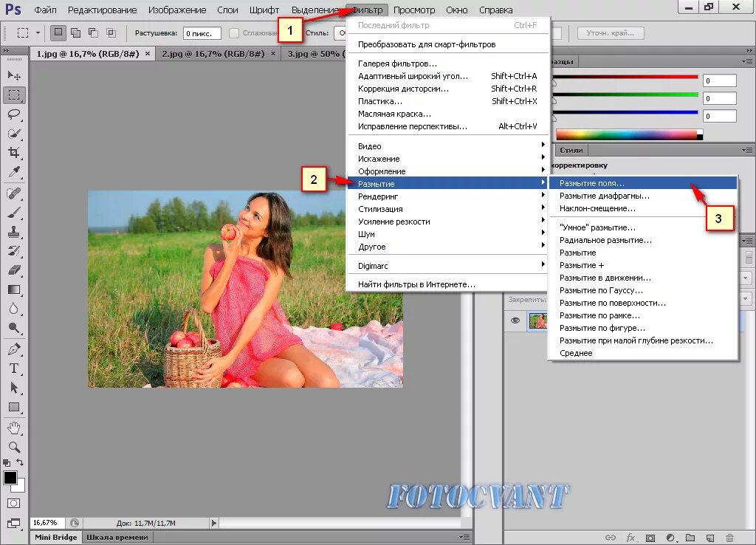Image resolution: width=756 pixels, height=545 pixels.
Task: Click the red color slider
Action: coord(625,77)
